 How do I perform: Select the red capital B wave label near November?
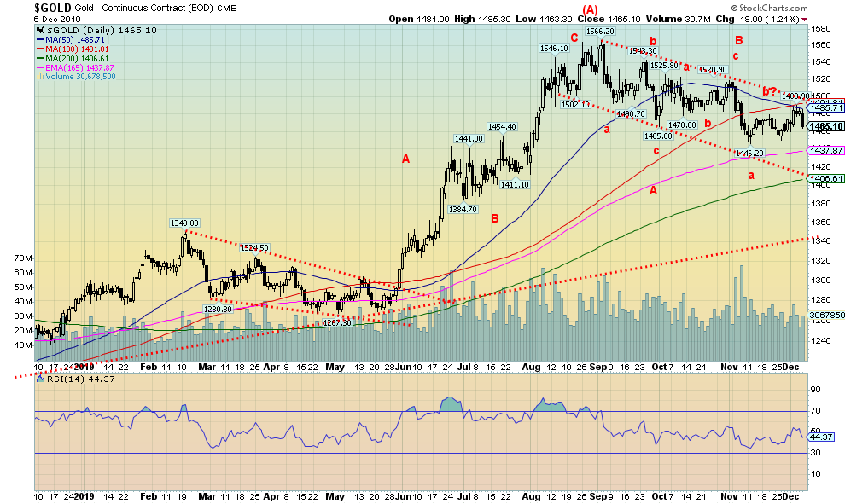pyautogui.click(x=739, y=40)
